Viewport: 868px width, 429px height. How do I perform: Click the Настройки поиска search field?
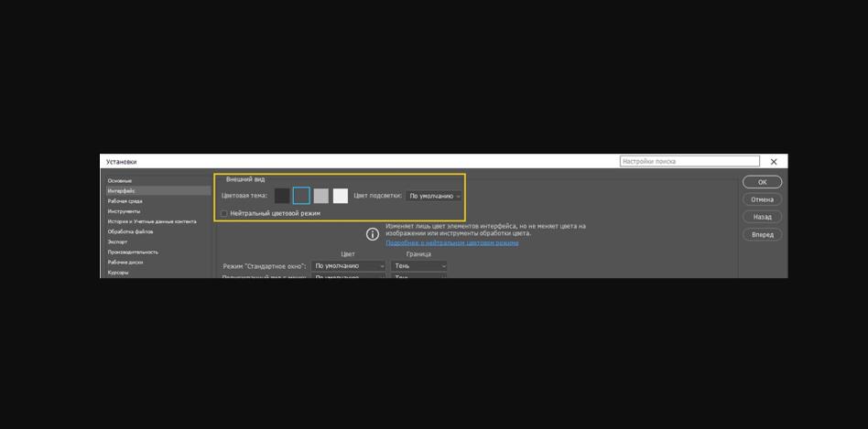(689, 161)
